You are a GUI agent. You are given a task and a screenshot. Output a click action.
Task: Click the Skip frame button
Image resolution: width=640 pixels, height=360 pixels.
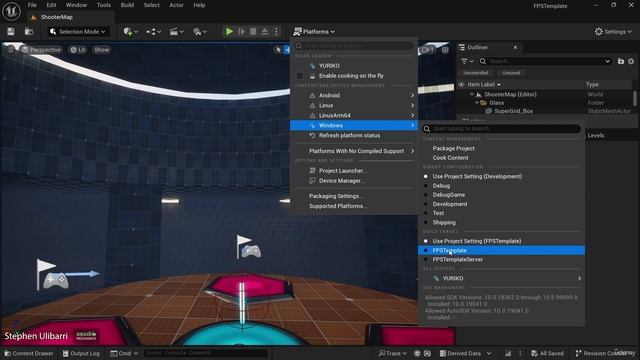click(x=242, y=31)
